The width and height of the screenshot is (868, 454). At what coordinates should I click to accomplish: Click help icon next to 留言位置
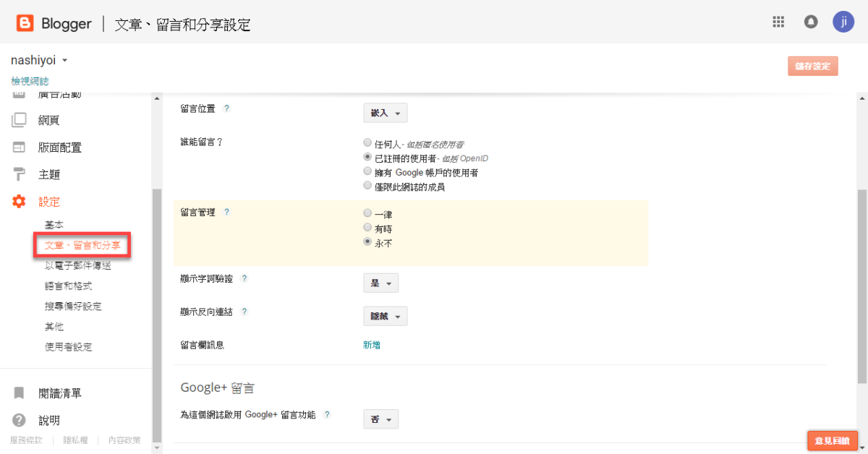[x=226, y=108]
